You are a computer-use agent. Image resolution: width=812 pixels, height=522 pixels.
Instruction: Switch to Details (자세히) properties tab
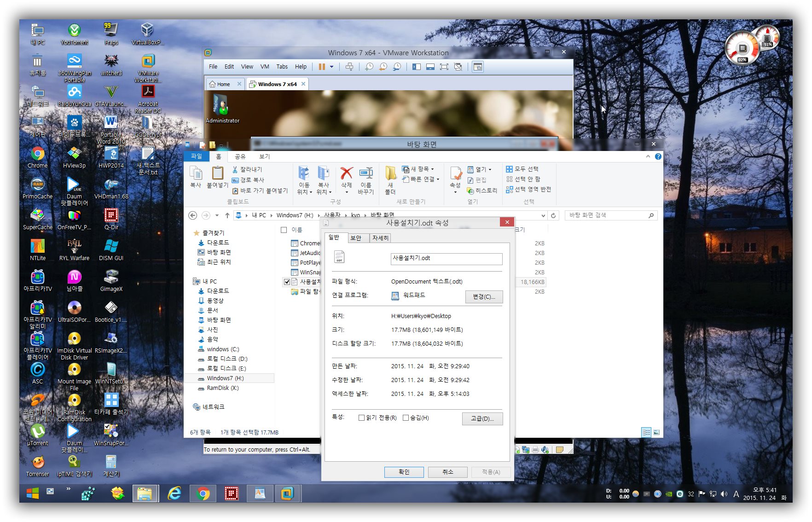380,238
